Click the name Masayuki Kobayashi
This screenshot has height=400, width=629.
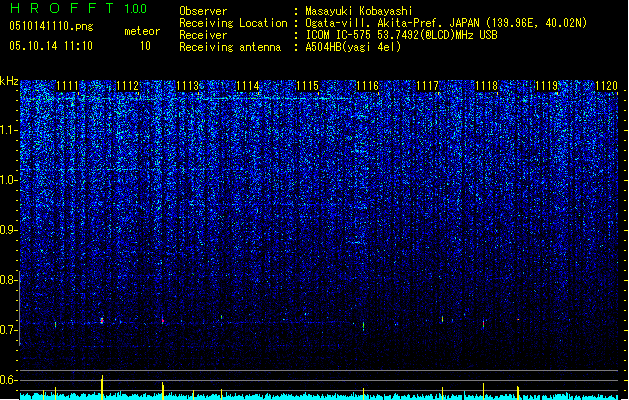pyautogui.click(x=358, y=11)
